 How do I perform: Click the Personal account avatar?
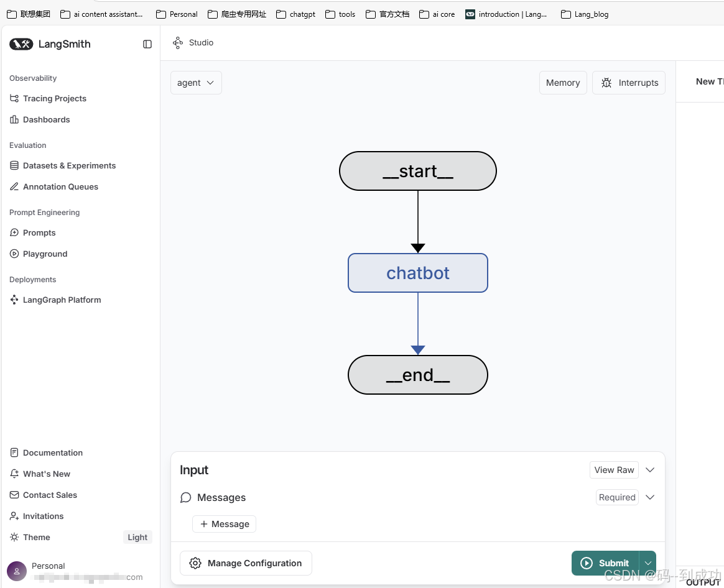pyautogui.click(x=17, y=571)
